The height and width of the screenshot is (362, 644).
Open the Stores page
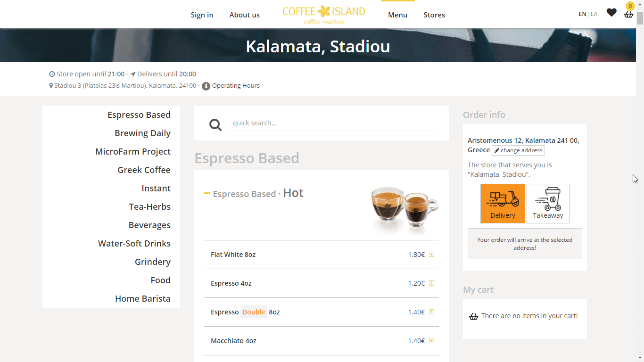point(434,15)
